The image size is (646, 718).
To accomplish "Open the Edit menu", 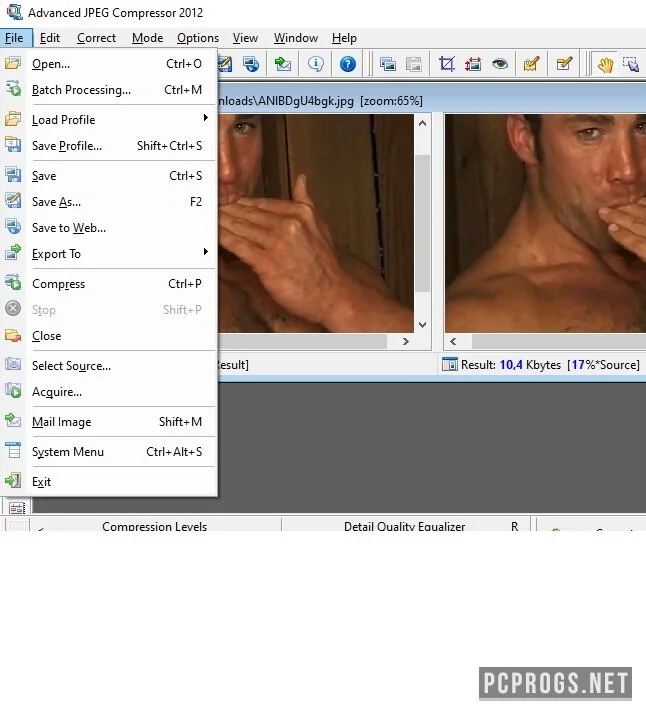I will pos(49,38).
